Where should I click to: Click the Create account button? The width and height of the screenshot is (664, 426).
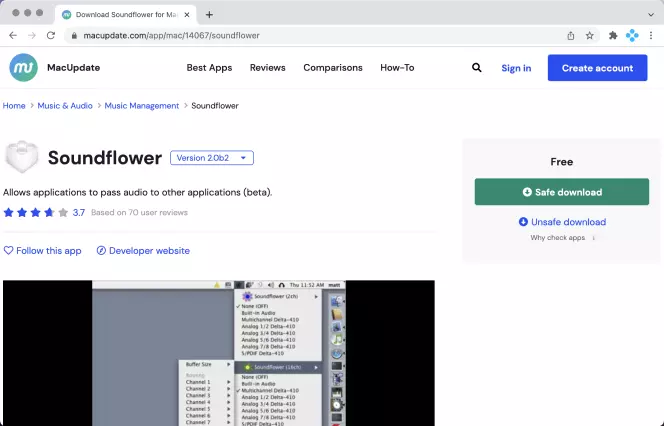[x=598, y=68]
